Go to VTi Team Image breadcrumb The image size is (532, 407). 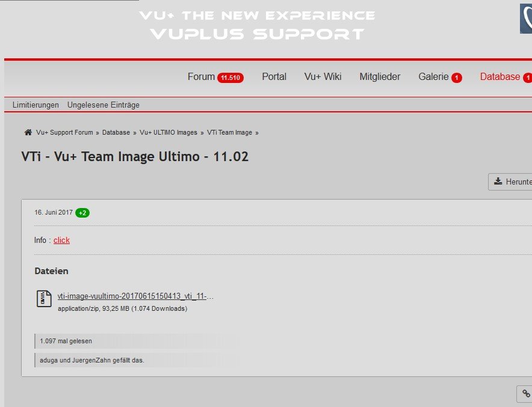(x=229, y=132)
